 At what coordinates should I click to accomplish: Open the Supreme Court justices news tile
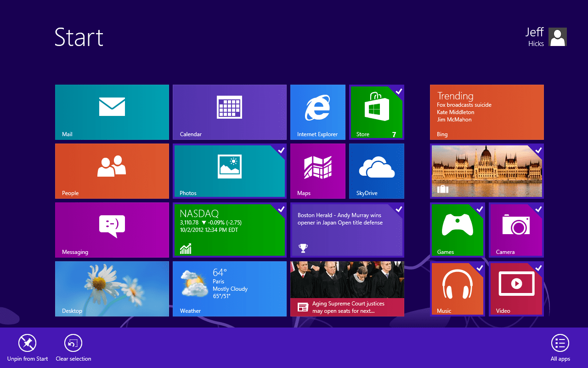tap(347, 289)
